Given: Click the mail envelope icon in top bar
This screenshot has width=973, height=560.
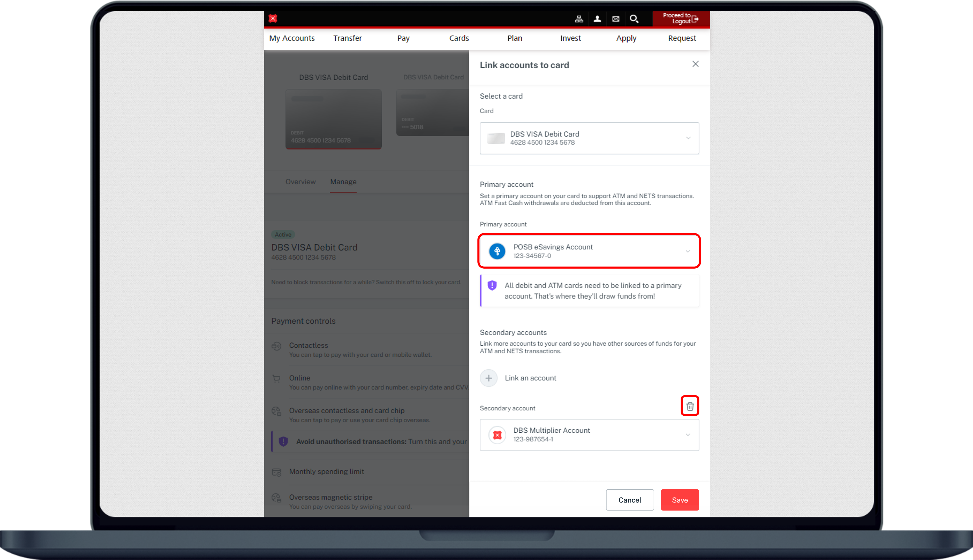Looking at the screenshot, I should coord(615,18).
